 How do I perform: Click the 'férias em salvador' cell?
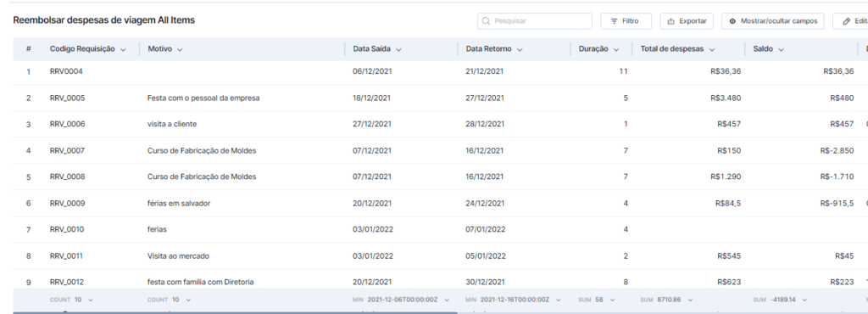[x=178, y=203]
